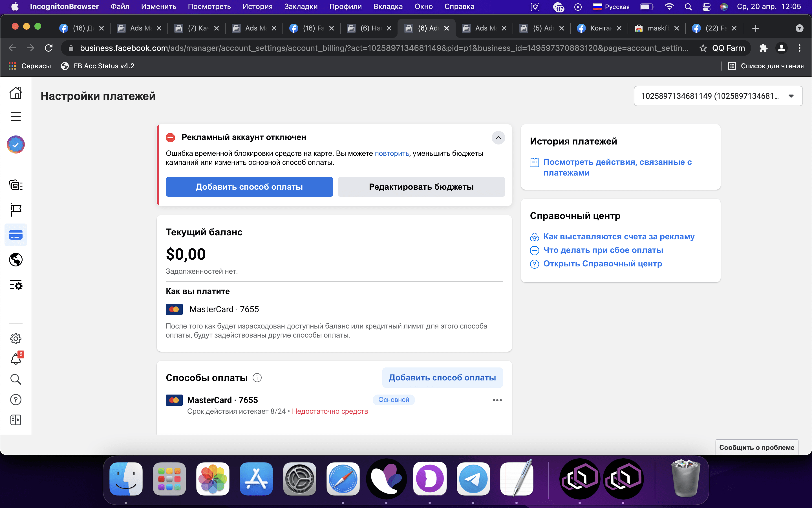Screen dimensions: 812x508
Task: Collapse the Рекламный аккаунт отключен alert
Action: tap(498, 137)
